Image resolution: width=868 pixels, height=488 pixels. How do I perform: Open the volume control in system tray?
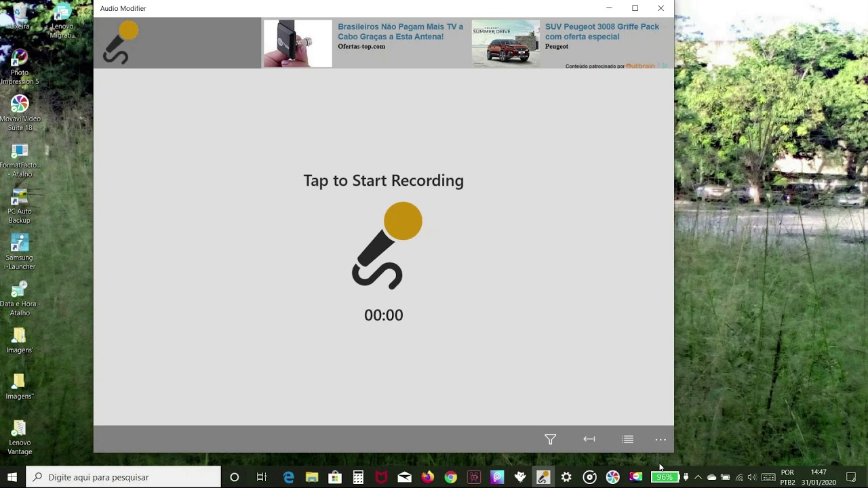[x=751, y=477]
